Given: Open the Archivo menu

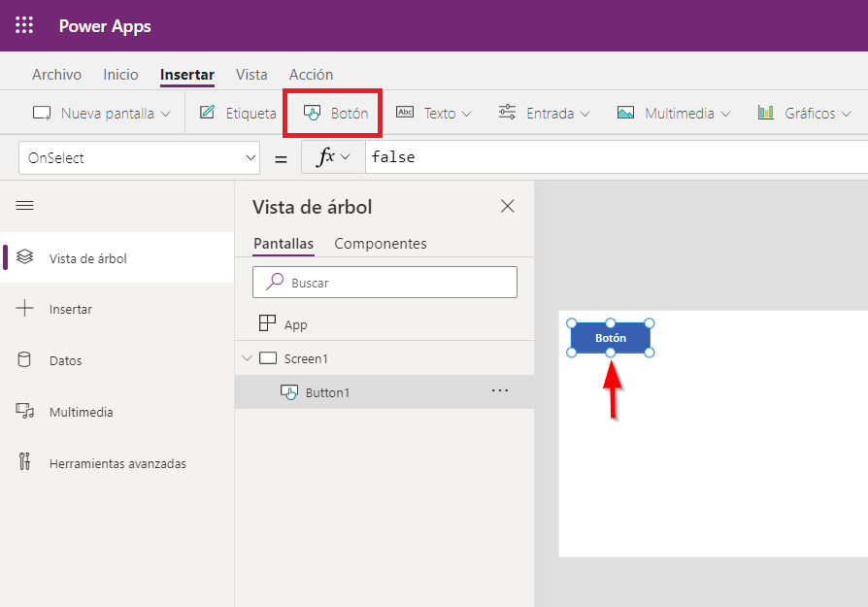Looking at the screenshot, I should click(56, 74).
